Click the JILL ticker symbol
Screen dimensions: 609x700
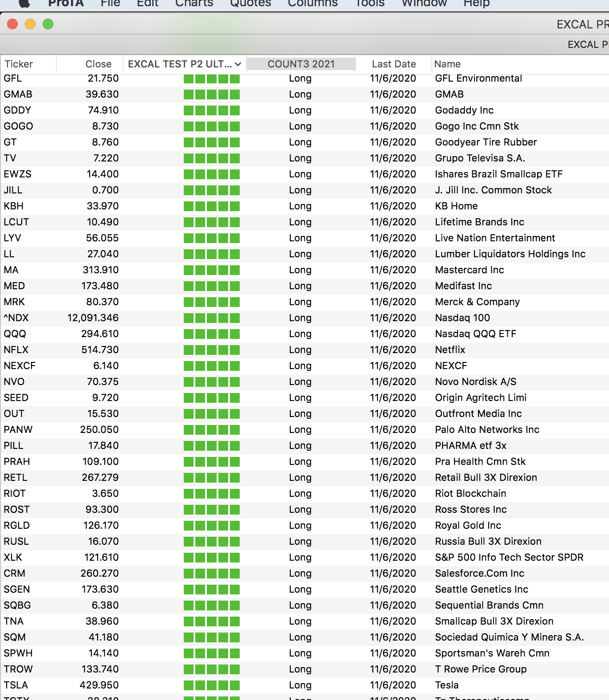point(13,190)
